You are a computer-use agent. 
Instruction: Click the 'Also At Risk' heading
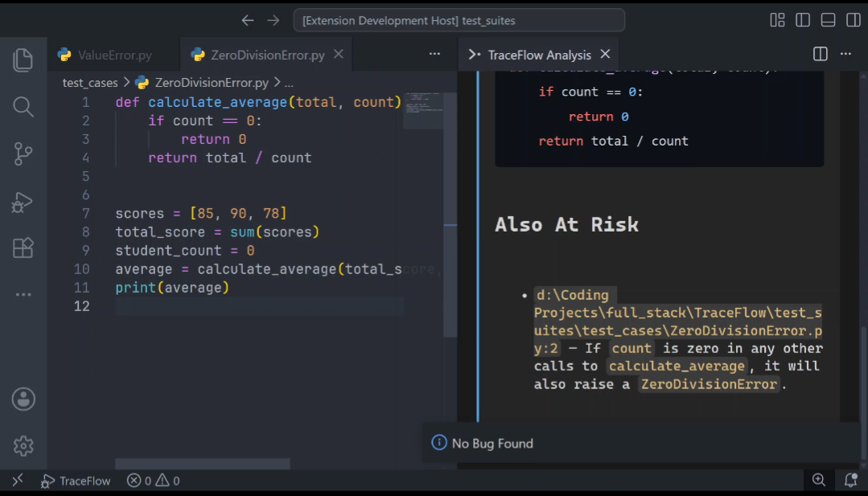tap(566, 225)
